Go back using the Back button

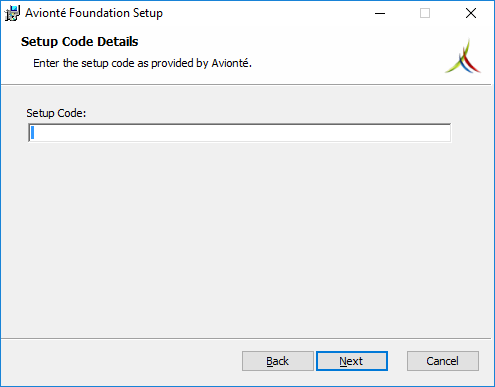pos(278,361)
